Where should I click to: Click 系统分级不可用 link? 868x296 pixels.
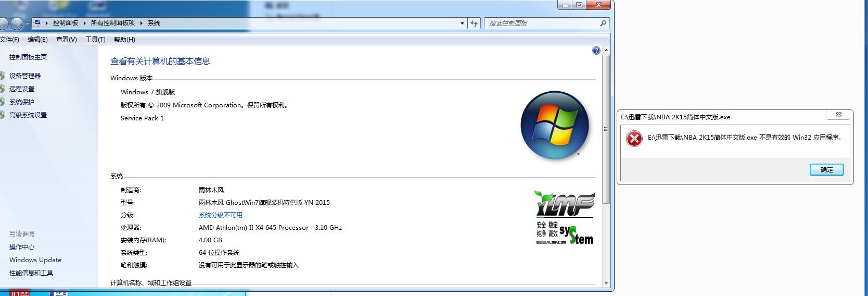tap(221, 215)
